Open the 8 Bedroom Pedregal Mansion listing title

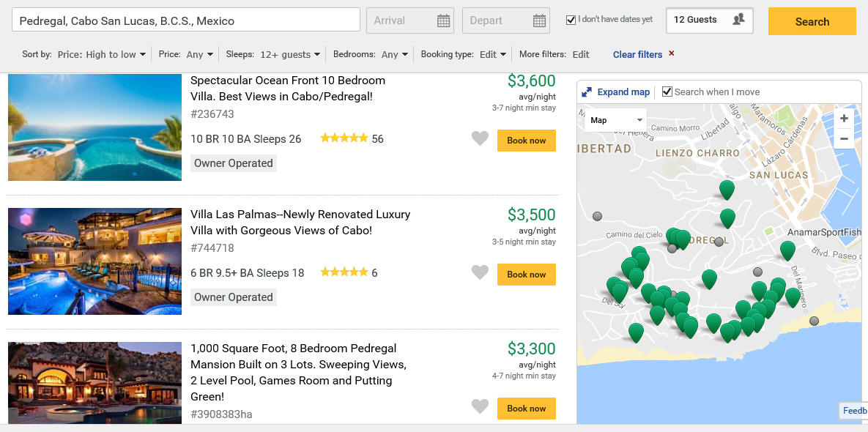[299, 372]
